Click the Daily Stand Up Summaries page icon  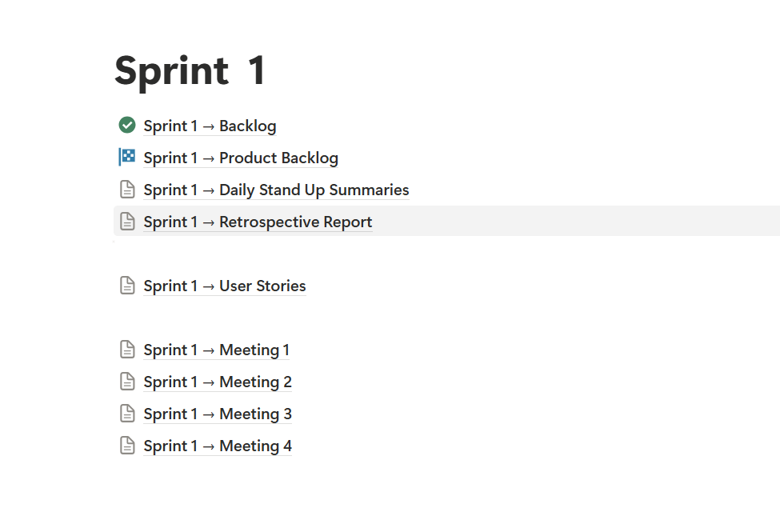[x=126, y=190]
